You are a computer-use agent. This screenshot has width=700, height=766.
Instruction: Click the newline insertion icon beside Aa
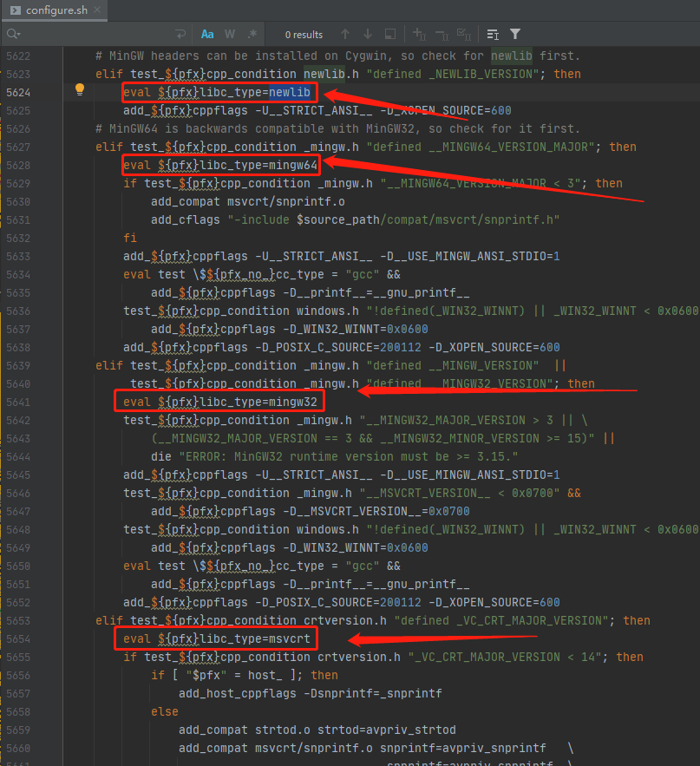point(181,34)
